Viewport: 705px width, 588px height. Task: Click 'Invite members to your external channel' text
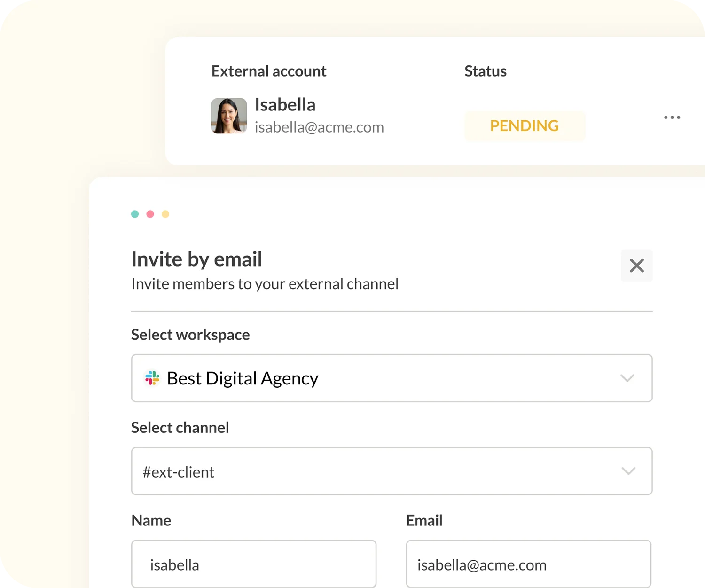tap(265, 284)
